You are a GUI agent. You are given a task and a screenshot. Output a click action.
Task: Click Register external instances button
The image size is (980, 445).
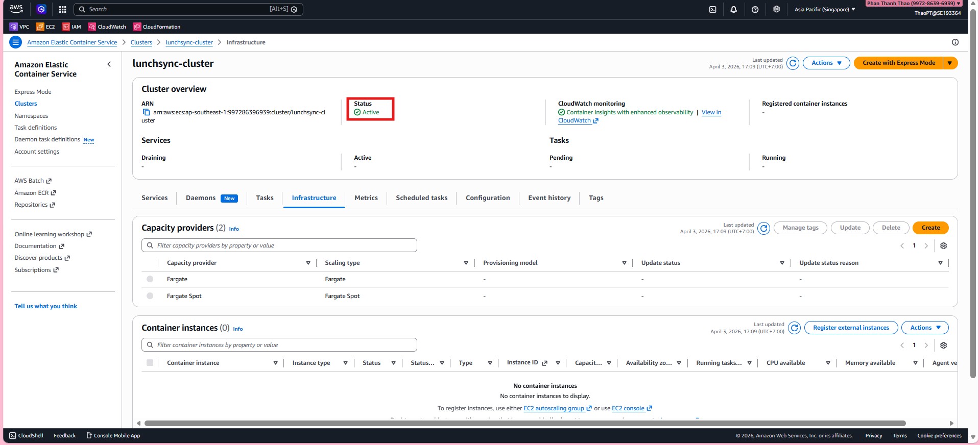(x=850, y=328)
